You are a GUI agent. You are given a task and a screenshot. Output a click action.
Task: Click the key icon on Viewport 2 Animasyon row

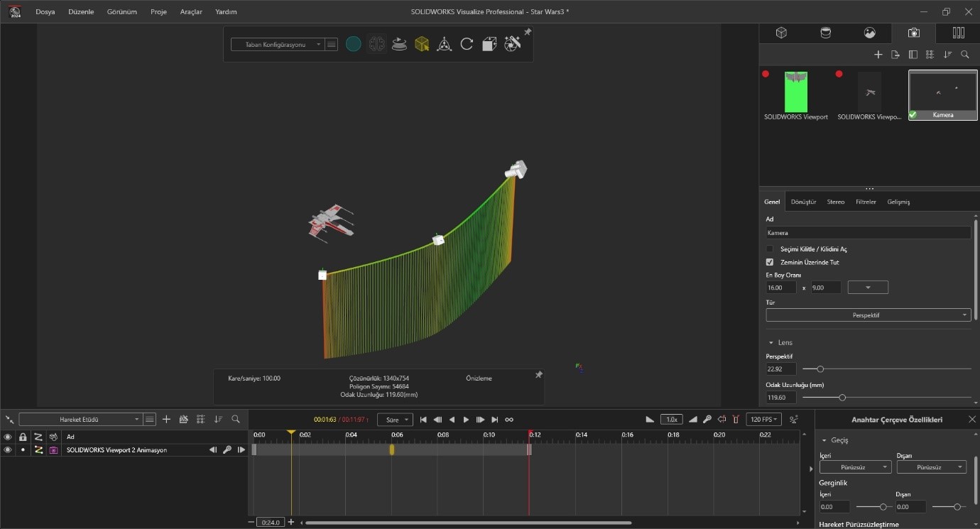click(x=227, y=450)
